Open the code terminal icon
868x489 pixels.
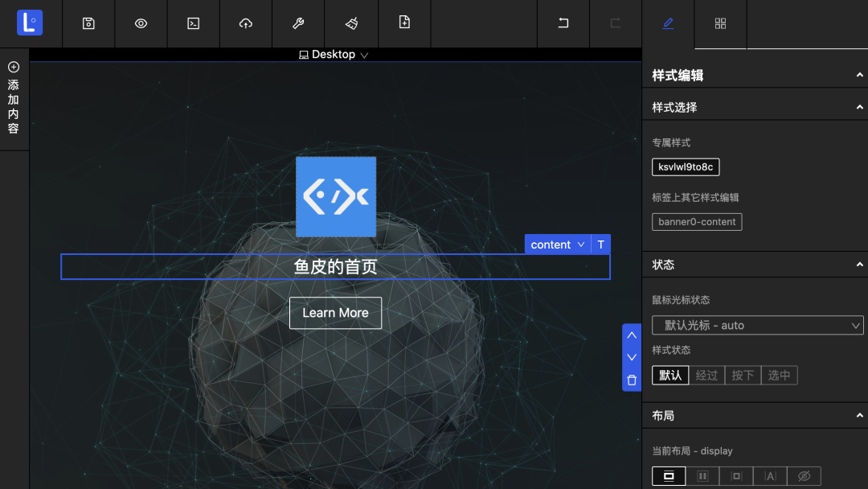(x=194, y=23)
